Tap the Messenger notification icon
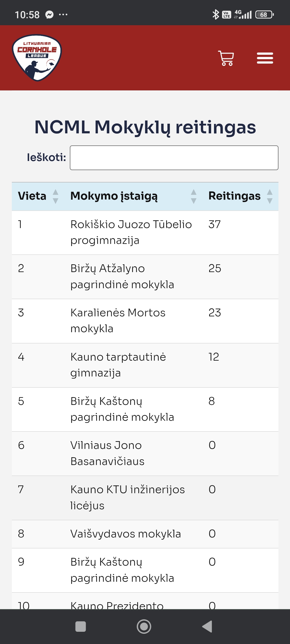 tap(49, 14)
